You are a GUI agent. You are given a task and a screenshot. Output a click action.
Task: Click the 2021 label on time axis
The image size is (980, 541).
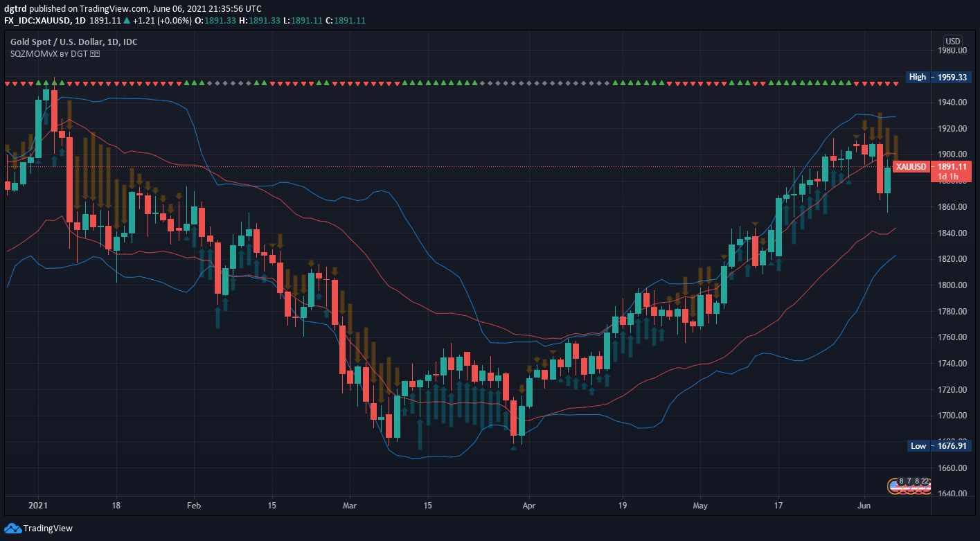(x=37, y=506)
